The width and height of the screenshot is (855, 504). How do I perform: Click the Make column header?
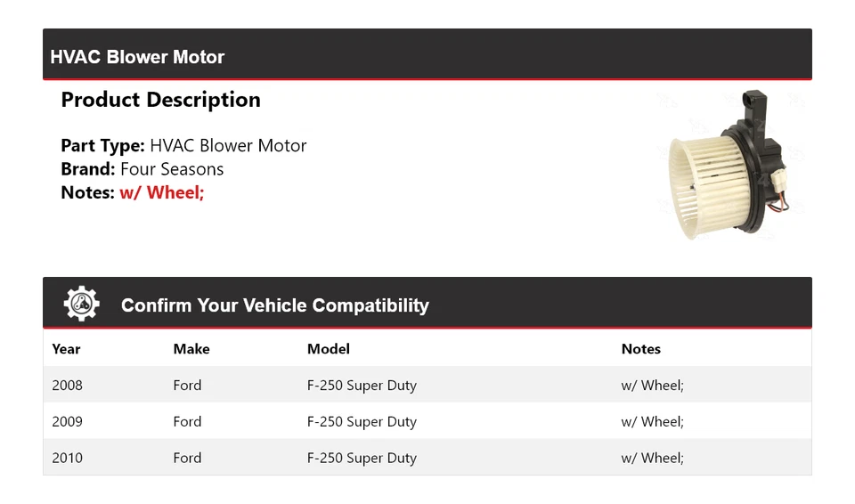(x=191, y=349)
